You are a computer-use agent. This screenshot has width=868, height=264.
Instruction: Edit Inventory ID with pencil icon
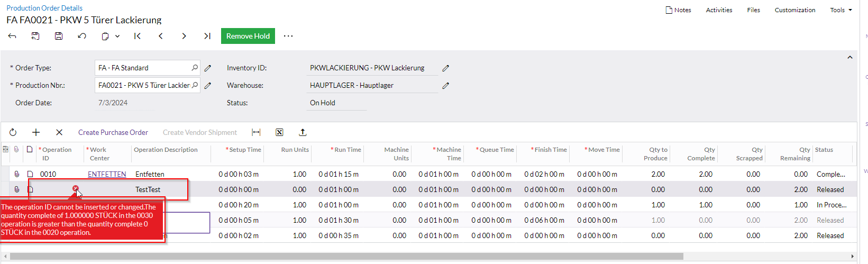point(446,68)
